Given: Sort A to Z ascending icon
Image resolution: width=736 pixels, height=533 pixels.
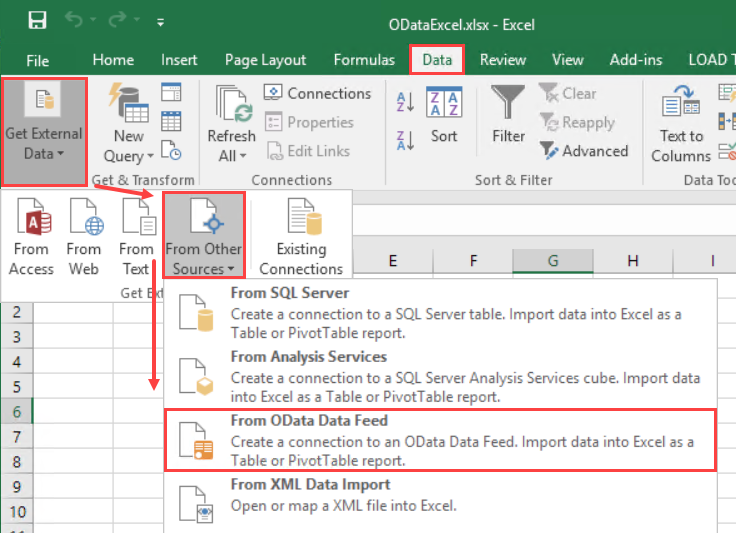Looking at the screenshot, I should (x=406, y=102).
